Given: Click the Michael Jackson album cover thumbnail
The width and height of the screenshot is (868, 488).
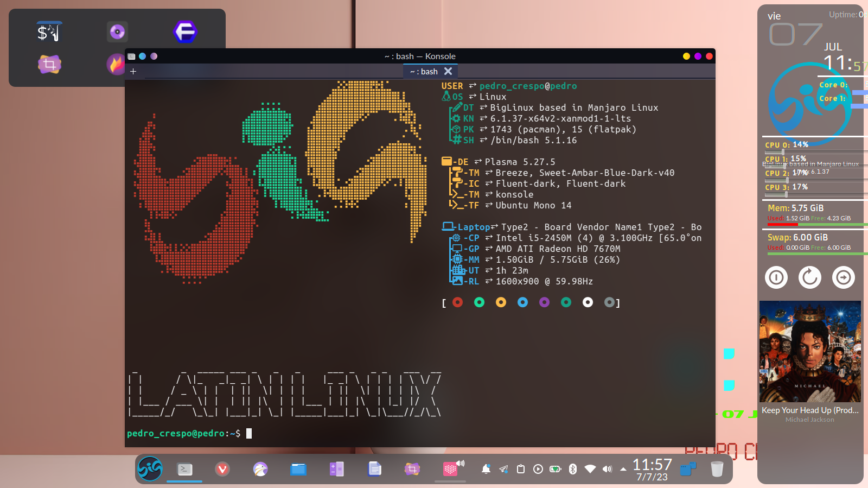Looking at the screenshot, I should click(810, 351).
